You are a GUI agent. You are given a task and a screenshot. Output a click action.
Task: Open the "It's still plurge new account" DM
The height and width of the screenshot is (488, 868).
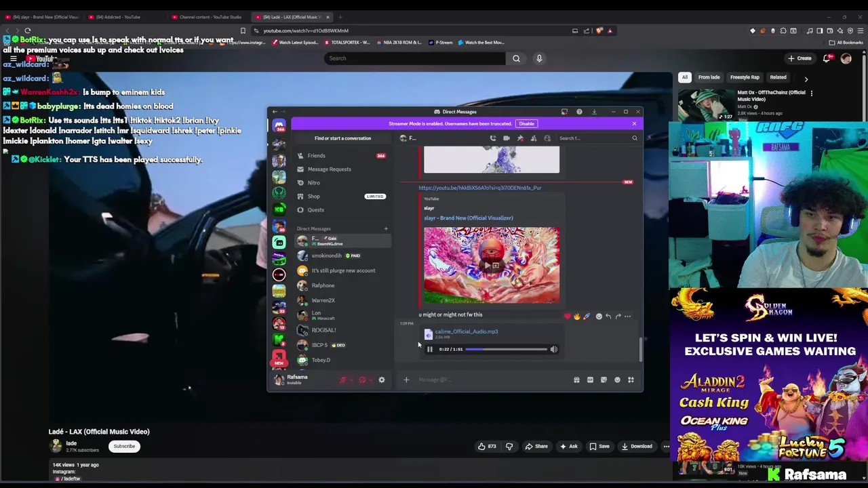click(342, 270)
